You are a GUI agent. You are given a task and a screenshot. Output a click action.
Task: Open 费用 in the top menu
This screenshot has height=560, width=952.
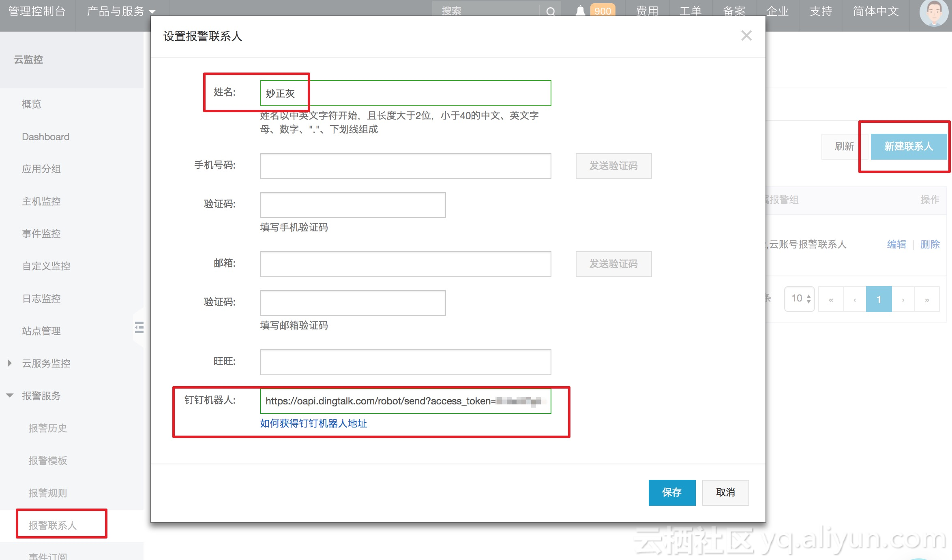[647, 11]
